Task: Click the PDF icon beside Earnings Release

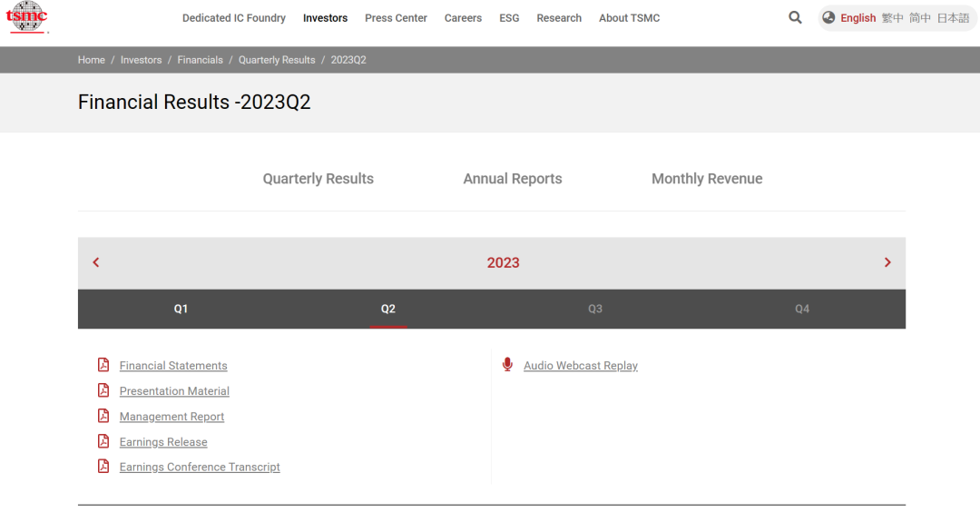Action: 103,441
